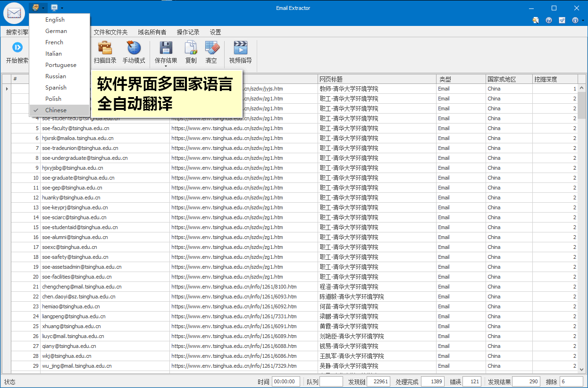Viewport: 588px width, 388px height.
Task: Clear results with the 清空 eraser icon
Action: 212,47
